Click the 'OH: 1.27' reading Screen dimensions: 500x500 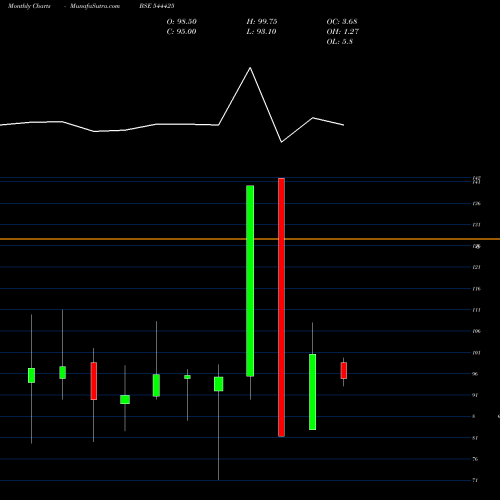point(343,32)
